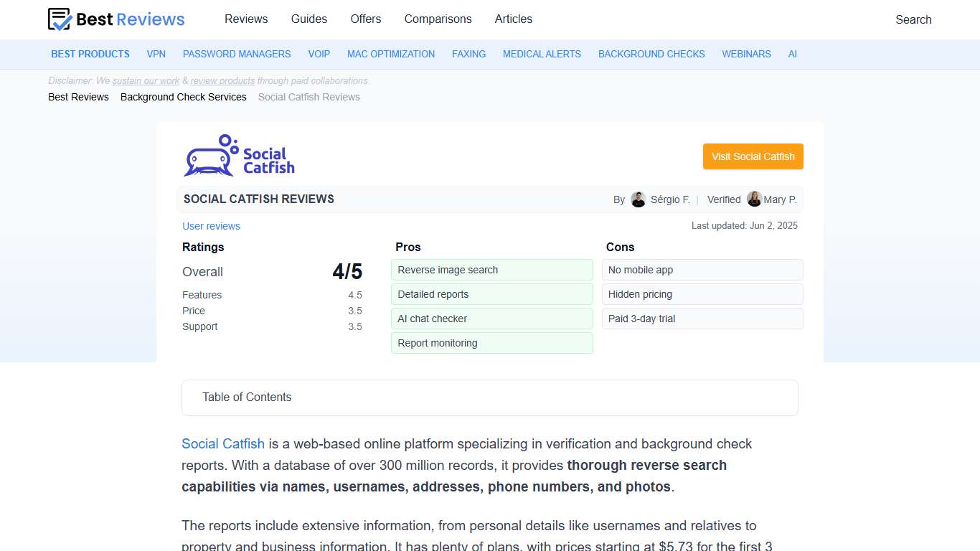Click the Visit Social Catfish button
The width and height of the screenshot is (980, 551).
(x=753, y=156)
